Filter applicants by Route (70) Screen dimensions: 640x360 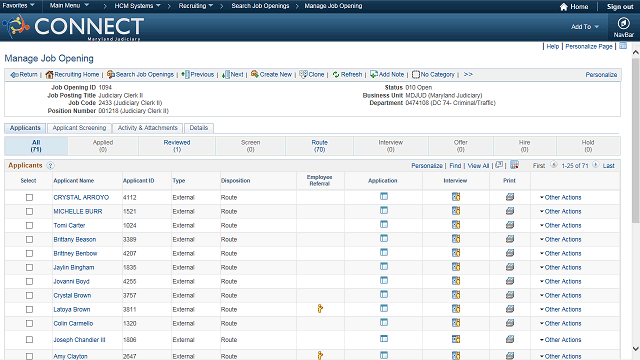point(320,146)
